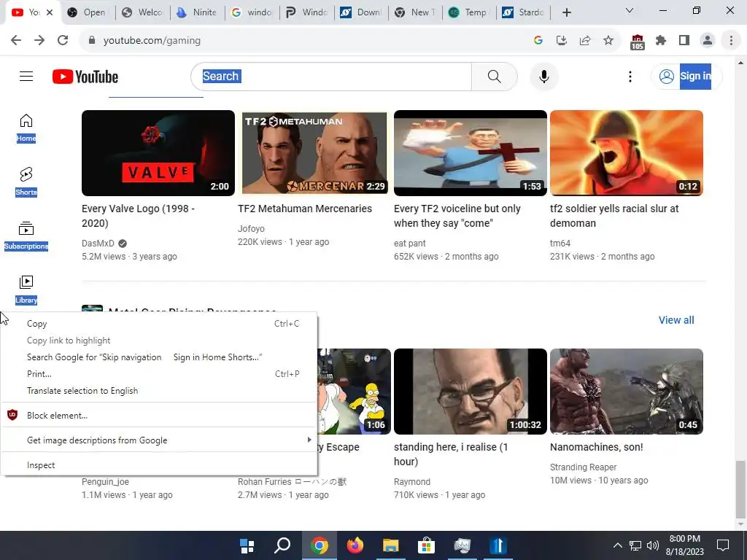
Task: Play the TF2 Metahuman Mercenaries thumbnail
Action: [314, 153]
